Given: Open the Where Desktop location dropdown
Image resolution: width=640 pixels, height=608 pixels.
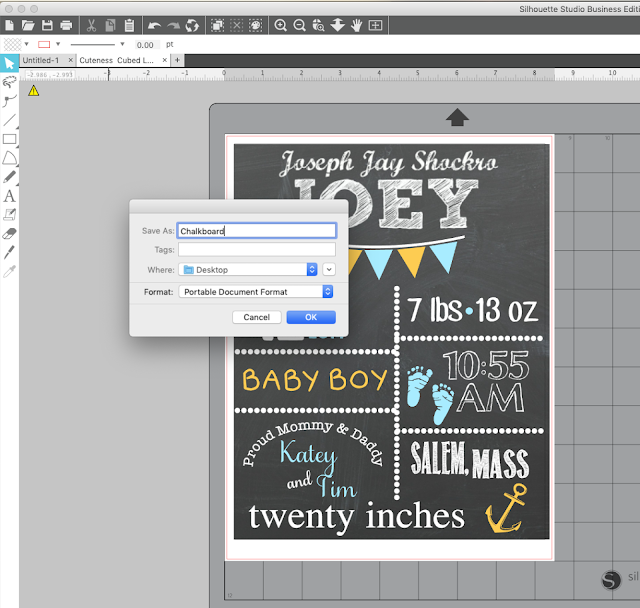Looking at the screenshot, I should (248, 269).
